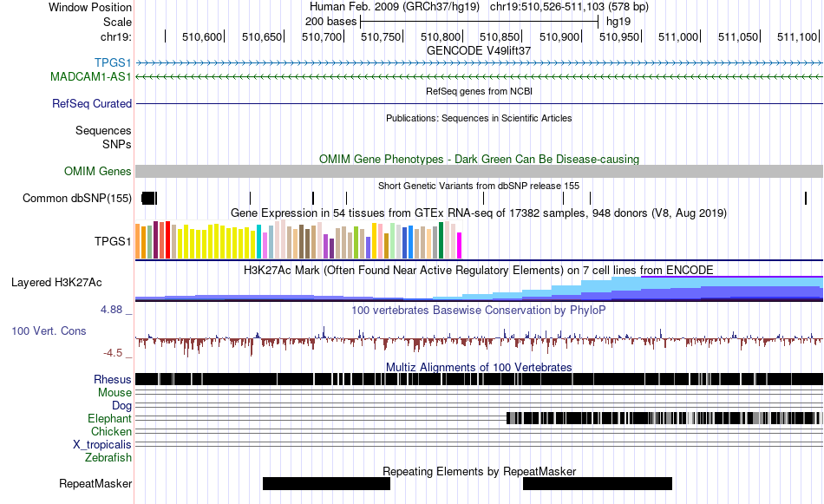Click the Elephant alignment block row
Viewport: 824px width, 504px height.
664,418
